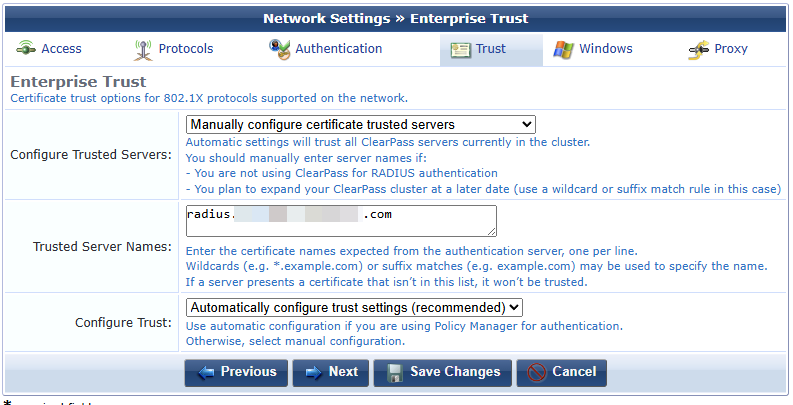Open the Configure Trusted Servers dropdown
Screen dimensions: 793x405
[361, 125]
